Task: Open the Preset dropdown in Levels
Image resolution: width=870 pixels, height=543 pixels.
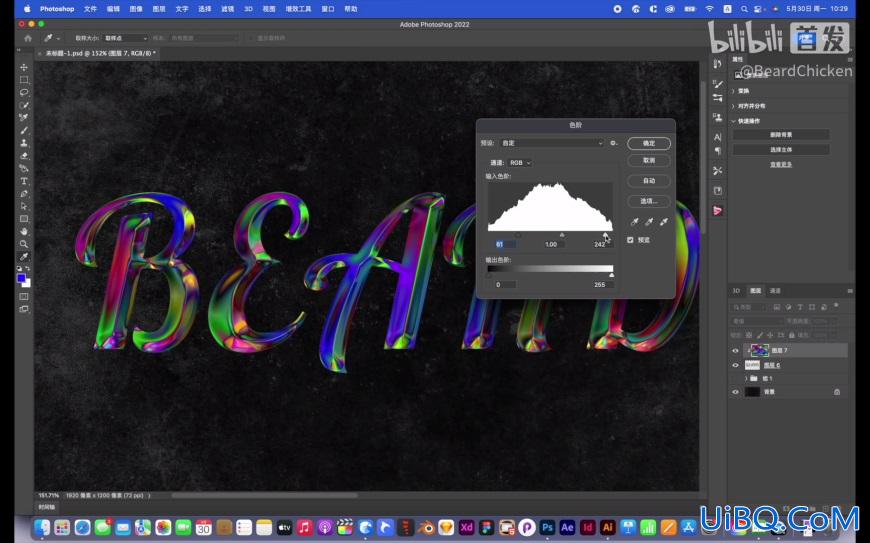Action: [551, 143]
